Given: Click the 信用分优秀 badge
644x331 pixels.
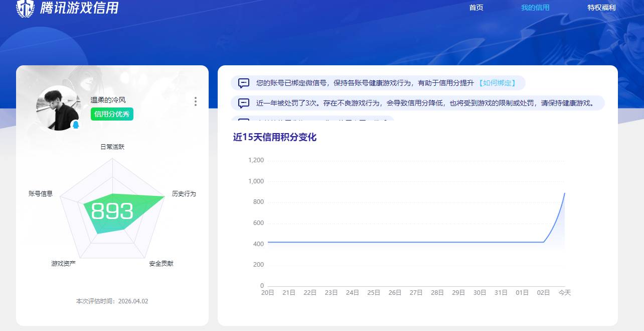Looking at the screenshot, I should pyautogui.click(x=111, y=115).
